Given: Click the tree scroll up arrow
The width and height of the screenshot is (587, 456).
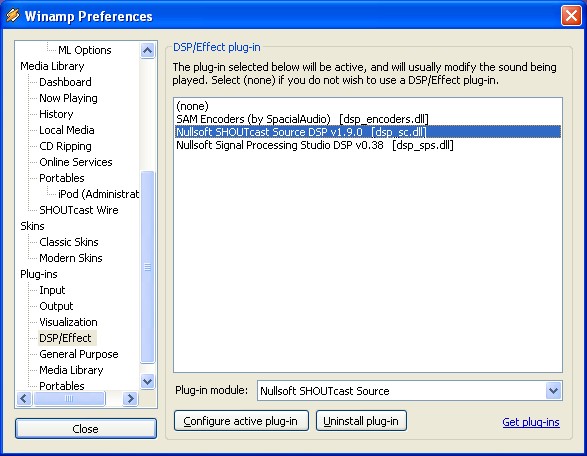Looking at the screenshot, I should (x=147, y=50).
